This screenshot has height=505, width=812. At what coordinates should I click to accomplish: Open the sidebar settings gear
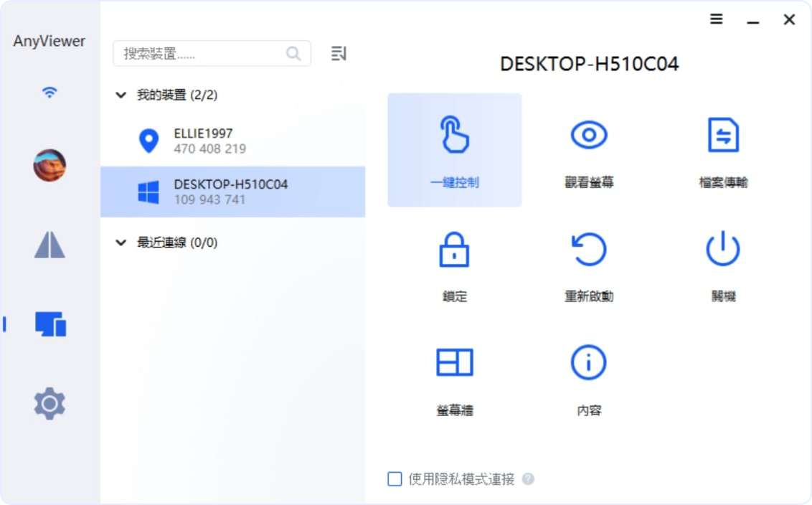click(49, 403)
